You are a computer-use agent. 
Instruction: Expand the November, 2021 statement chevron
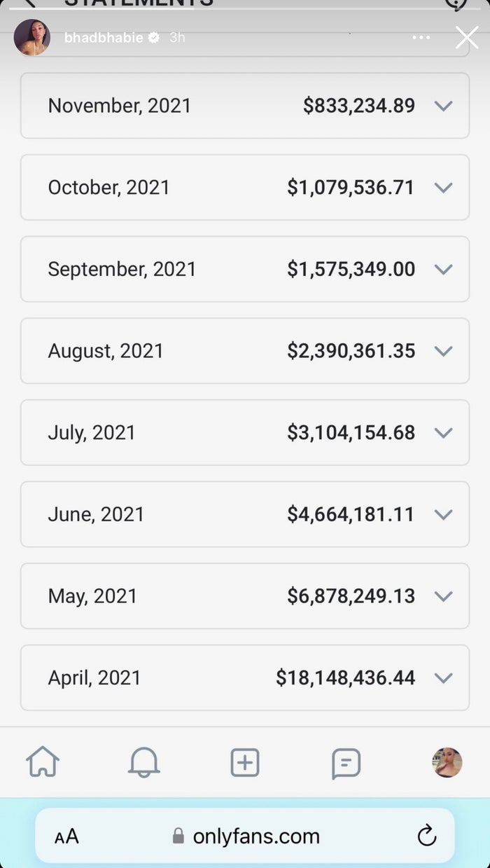click(443, 106)
